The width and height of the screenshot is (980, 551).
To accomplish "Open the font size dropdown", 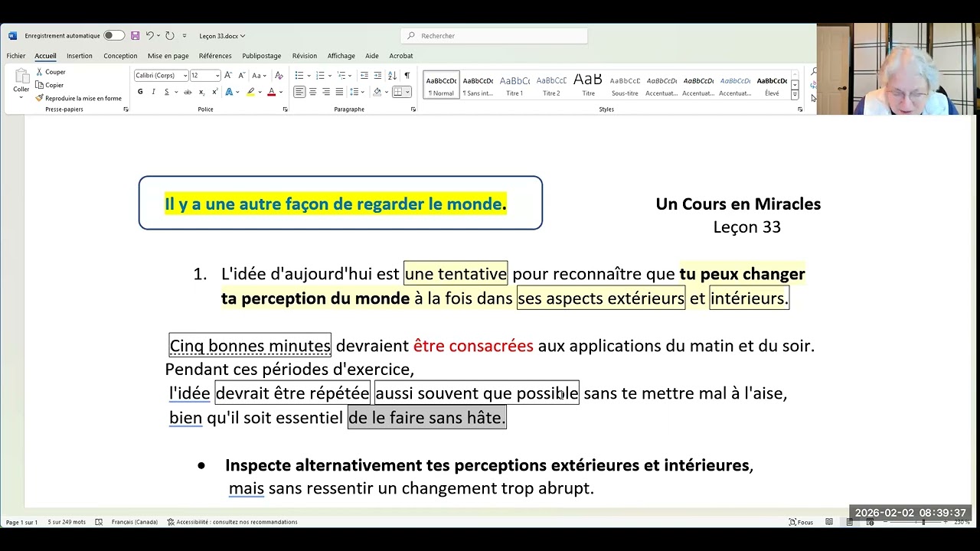I will point(217,76).
